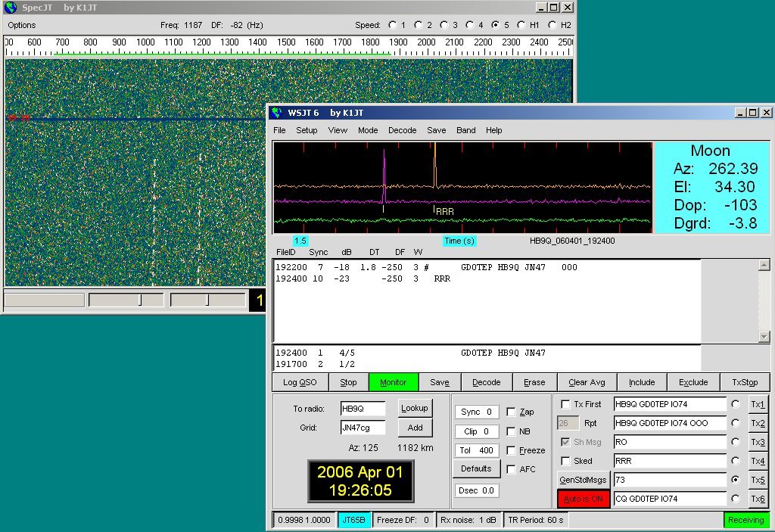
Task: Click the WSJT 6 title bar globe icon
Action: point(276,113)
